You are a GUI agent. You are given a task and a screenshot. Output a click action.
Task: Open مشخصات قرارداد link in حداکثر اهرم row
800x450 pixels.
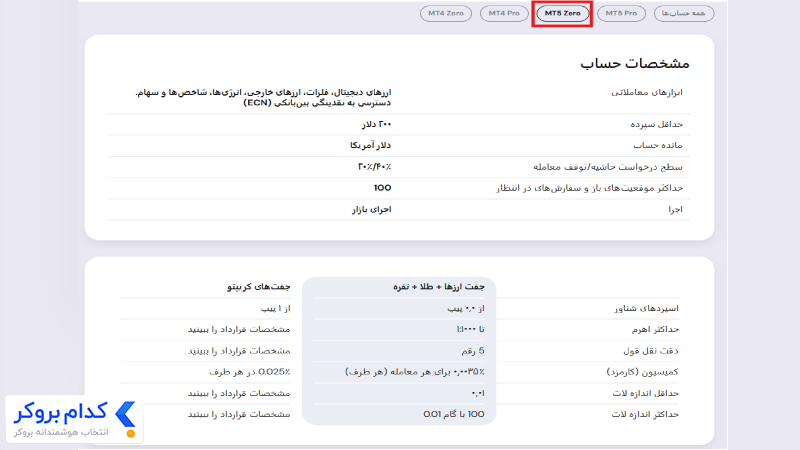(239, 330)
